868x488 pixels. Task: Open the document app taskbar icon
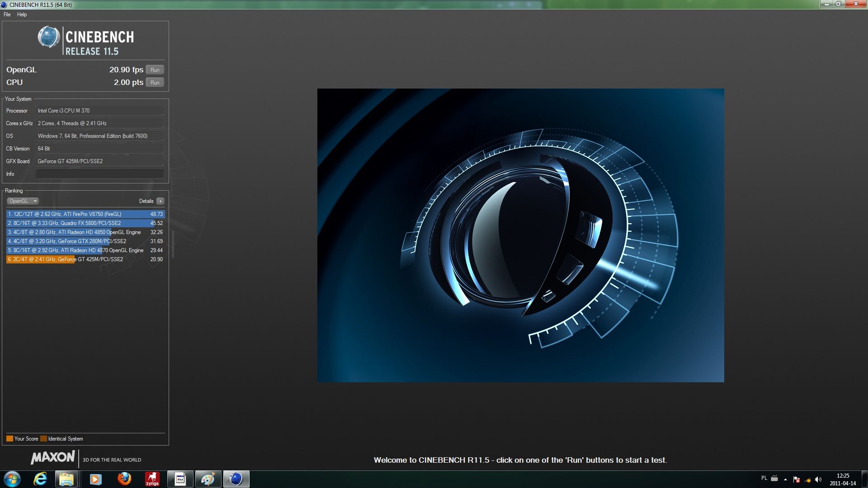(180, 479)
